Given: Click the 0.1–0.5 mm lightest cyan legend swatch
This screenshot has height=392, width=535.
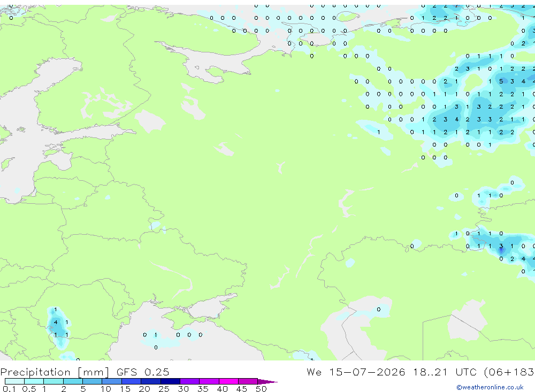Looking at the screenshot, I should pyautogui.click(x=14, y=381).
